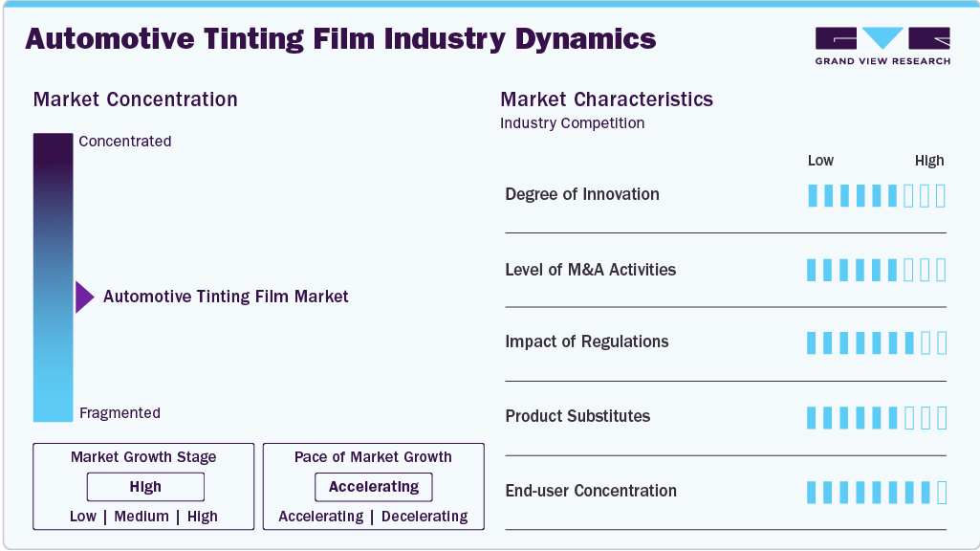This screenshot has height=551, width=980.
Task: Select the highlighted Accelerating pace box
Action: pyautogui.click(x=373, y=487)
